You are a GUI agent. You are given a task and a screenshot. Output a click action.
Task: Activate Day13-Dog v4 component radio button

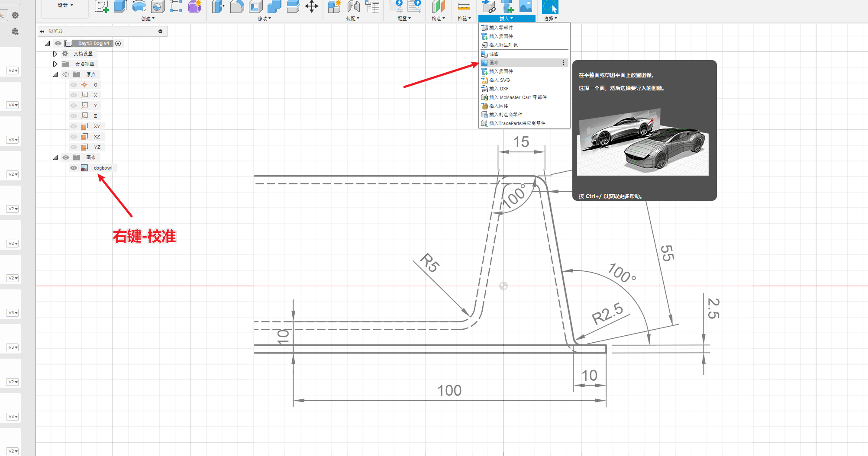point(118,43)
